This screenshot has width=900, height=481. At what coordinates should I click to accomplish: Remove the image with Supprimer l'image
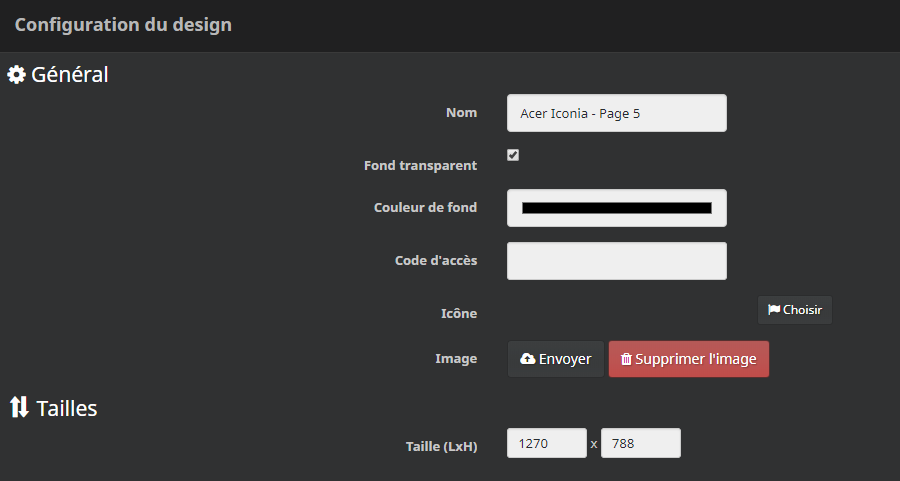689,359
